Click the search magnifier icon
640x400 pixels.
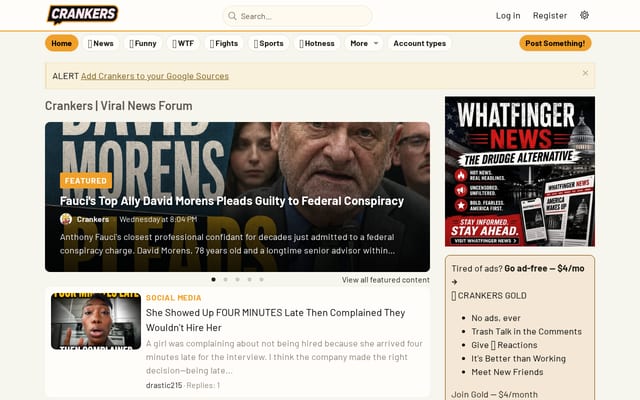(x=232, y=16)
